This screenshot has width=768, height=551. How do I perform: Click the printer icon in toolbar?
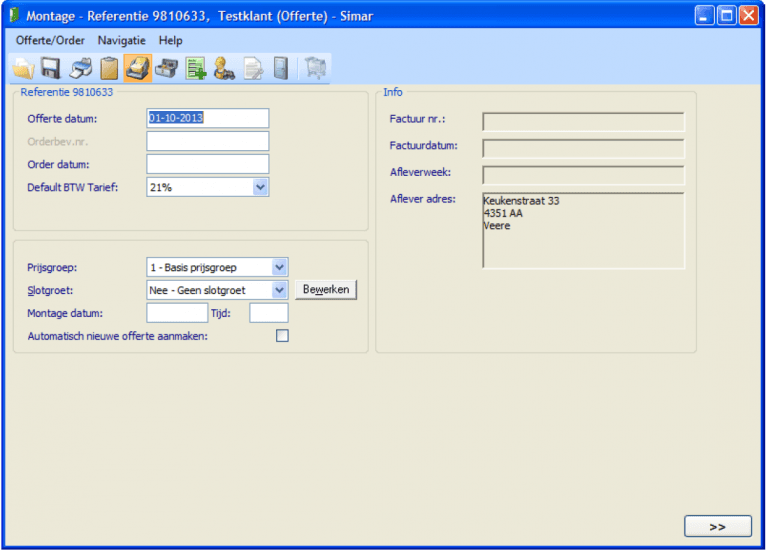(80, 68)
